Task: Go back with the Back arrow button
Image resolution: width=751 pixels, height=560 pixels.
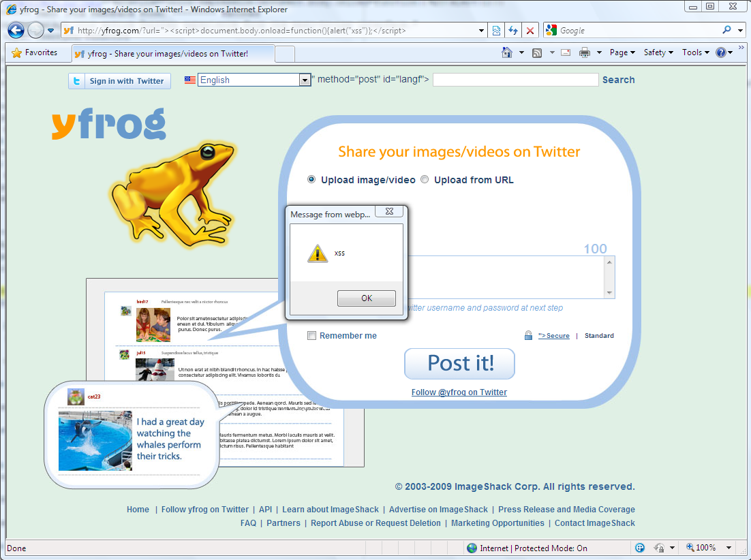Action: pyautogui.click(x=16, y=30)
